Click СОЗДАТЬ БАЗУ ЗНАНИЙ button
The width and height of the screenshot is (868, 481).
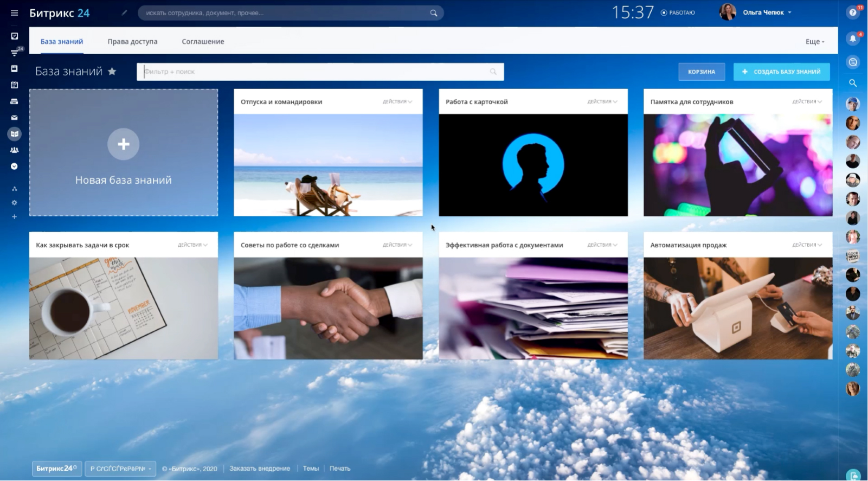(x=781, y=72)
